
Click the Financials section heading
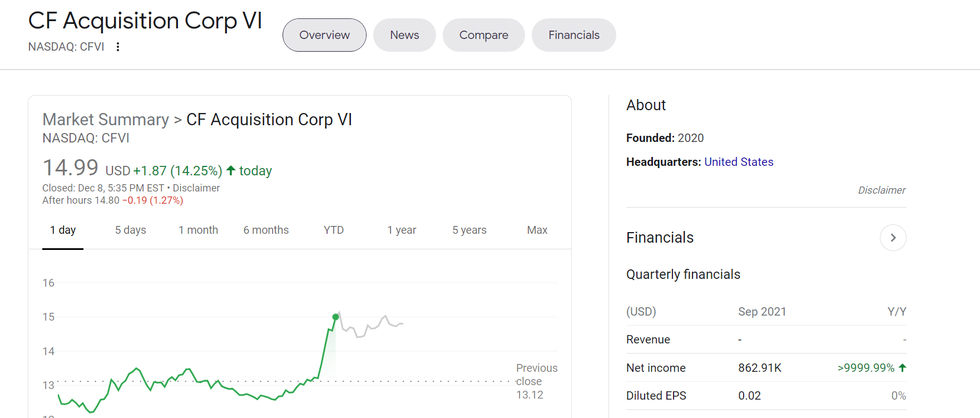[x=660, y=238]
